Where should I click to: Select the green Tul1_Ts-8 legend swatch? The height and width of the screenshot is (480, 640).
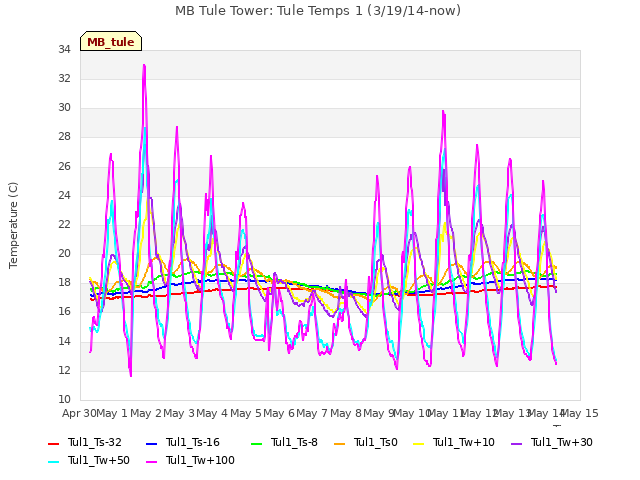click(x=256, y=443)
